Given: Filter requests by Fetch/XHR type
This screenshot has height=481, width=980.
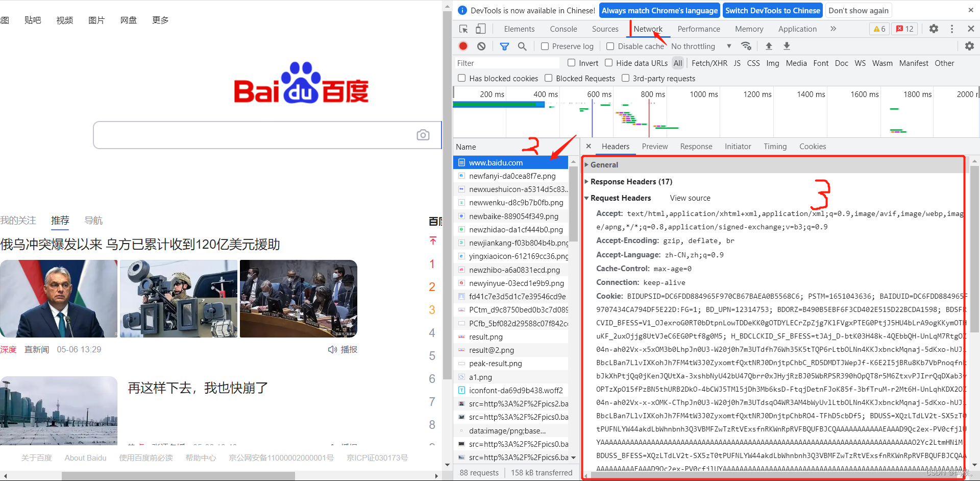Looking at the screenshot, I should tap(709, 63).
